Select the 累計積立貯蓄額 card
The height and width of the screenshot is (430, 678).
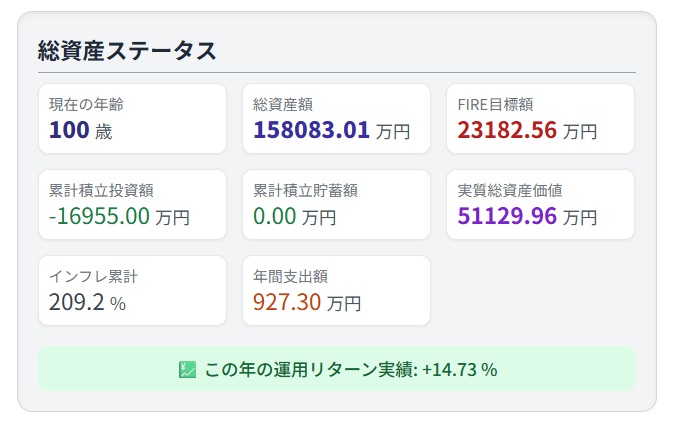point(336,205)
